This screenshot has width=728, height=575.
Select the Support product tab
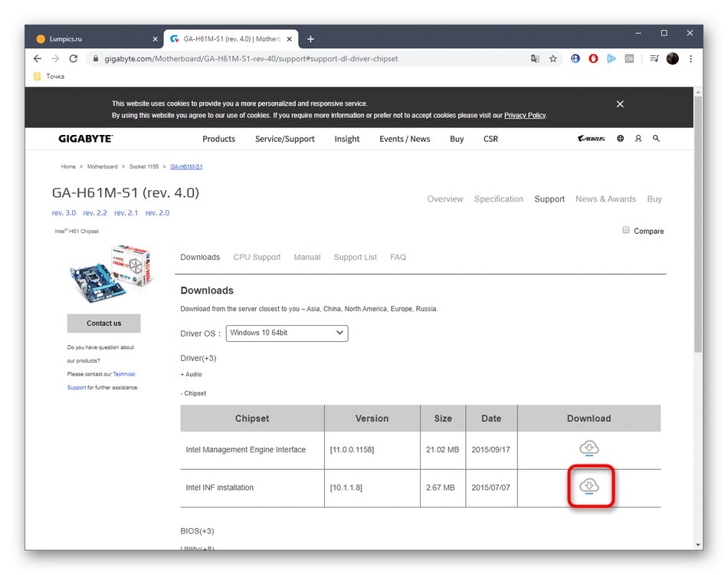[x=549, y=199]
